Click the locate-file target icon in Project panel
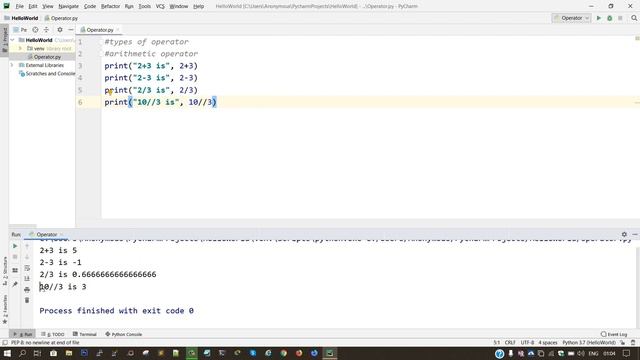Viewport: 640px width, 360px height. pyautogui.click(x=36, y=30)
